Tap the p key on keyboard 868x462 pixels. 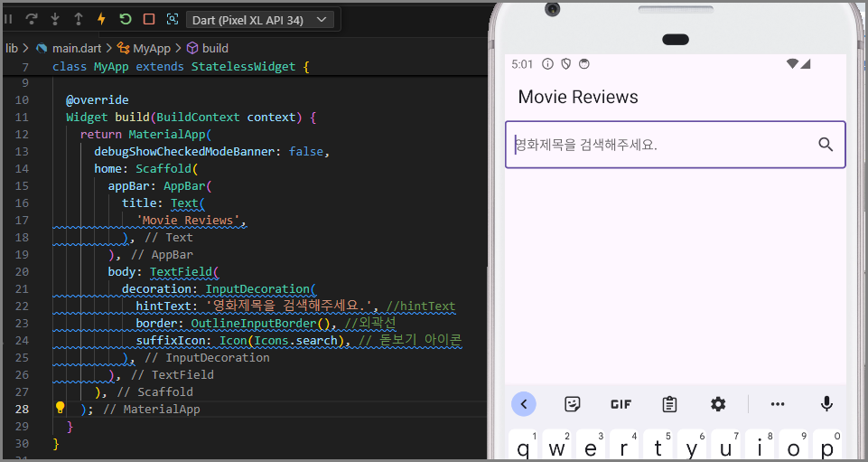point(827,445)
